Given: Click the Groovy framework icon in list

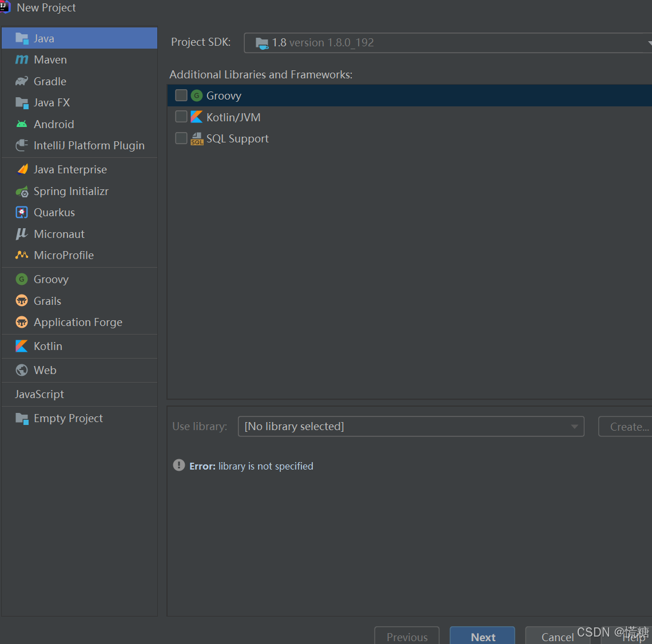Looking at the screenshot, I should [197, 96].
